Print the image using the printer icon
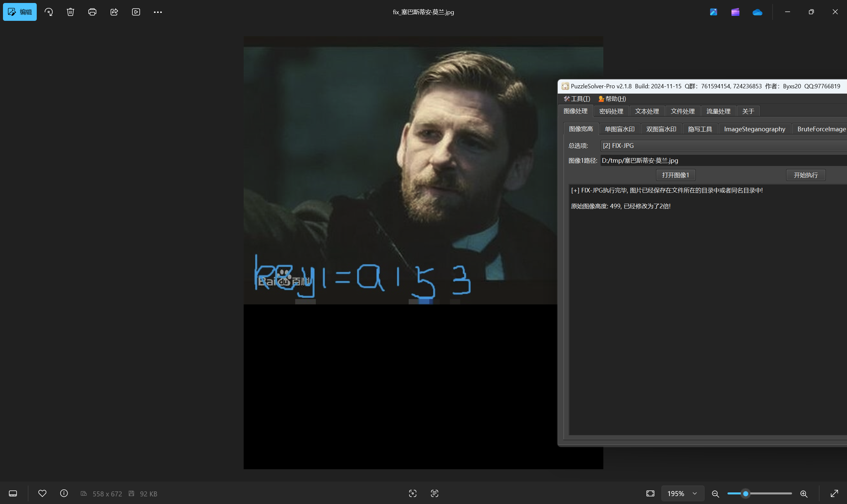The height and width of the screenshot is (504, 847). [x=92, y=12]
